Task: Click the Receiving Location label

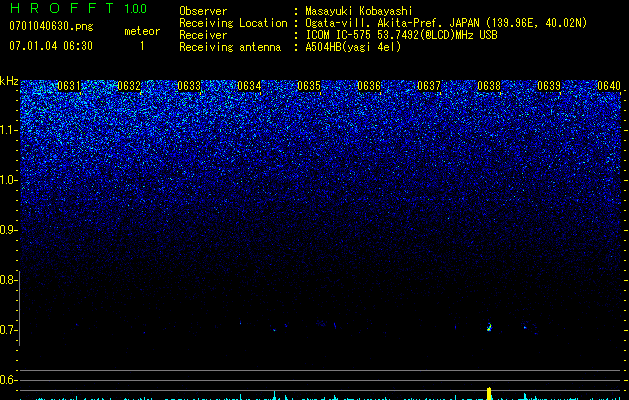Action: click(x=233, y=23)
